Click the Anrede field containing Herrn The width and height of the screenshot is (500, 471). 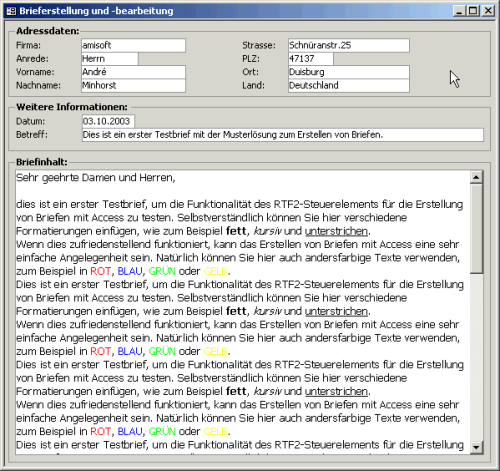(110, 59)
